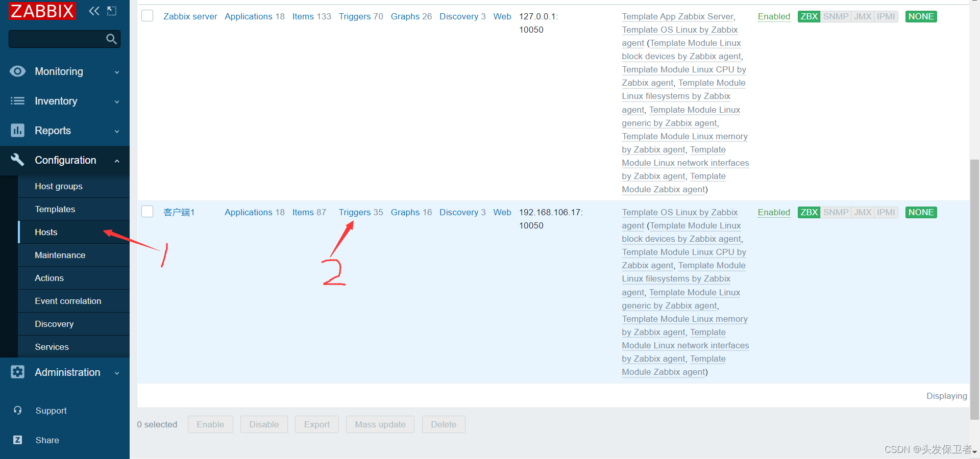Click the Disable button

[264, 424]
